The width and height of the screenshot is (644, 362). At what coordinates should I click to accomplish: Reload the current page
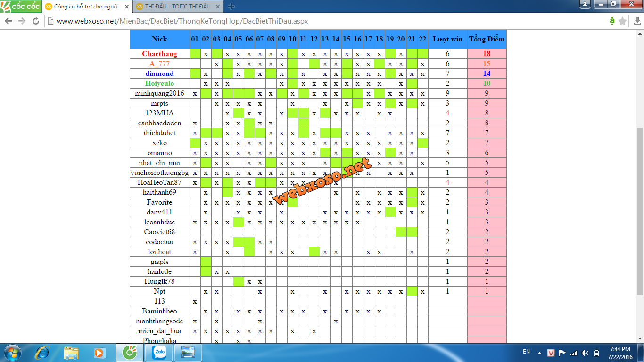coord(36,21)
